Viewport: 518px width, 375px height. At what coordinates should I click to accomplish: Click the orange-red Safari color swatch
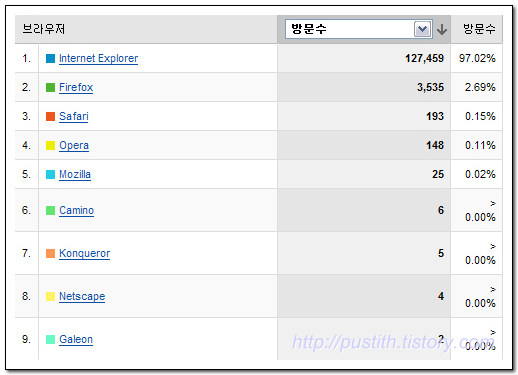[50, 117]
